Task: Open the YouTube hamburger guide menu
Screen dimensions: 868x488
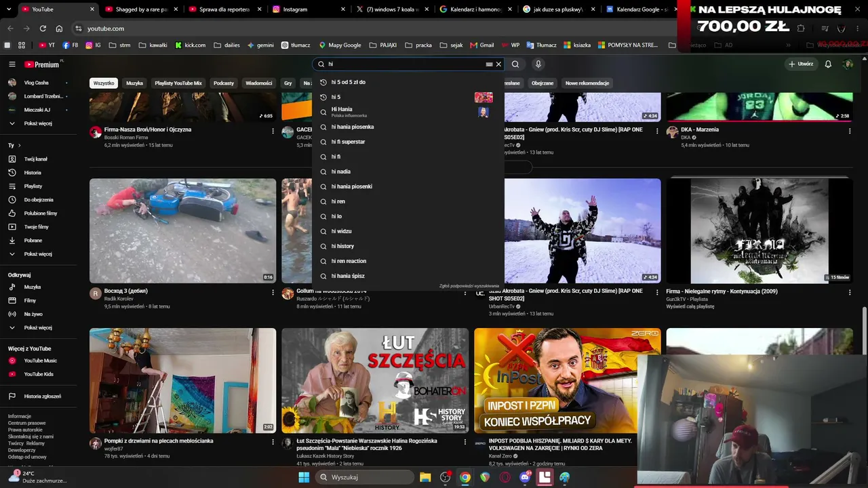Action: [x=12, y=64]
